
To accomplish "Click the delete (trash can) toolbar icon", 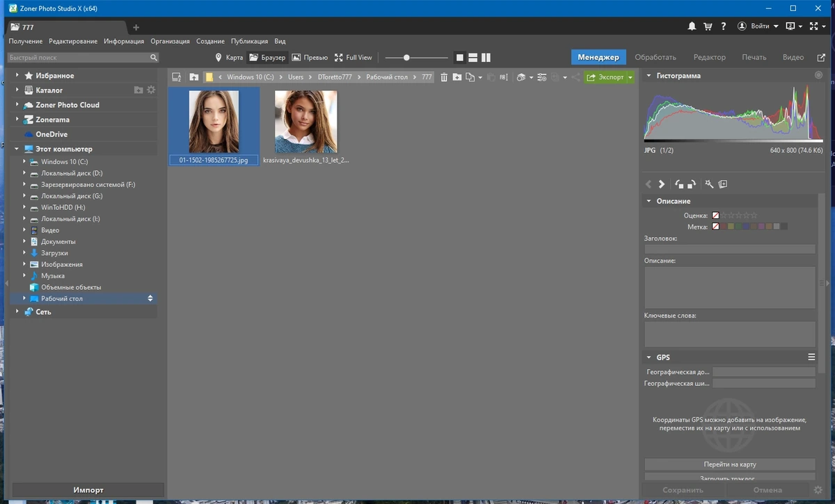I will [444, 77].
